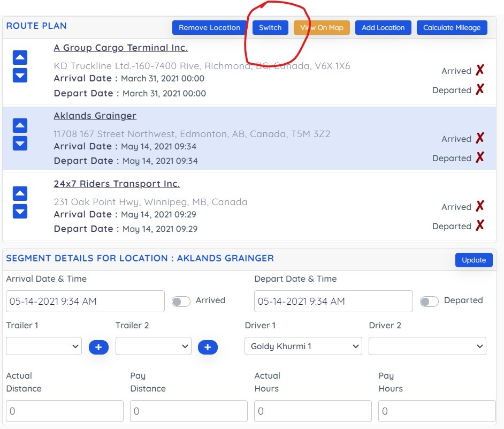
Task: Expand the Driver 1 dropdown showing Goldy Khurmi
Action: pos(303,347)
